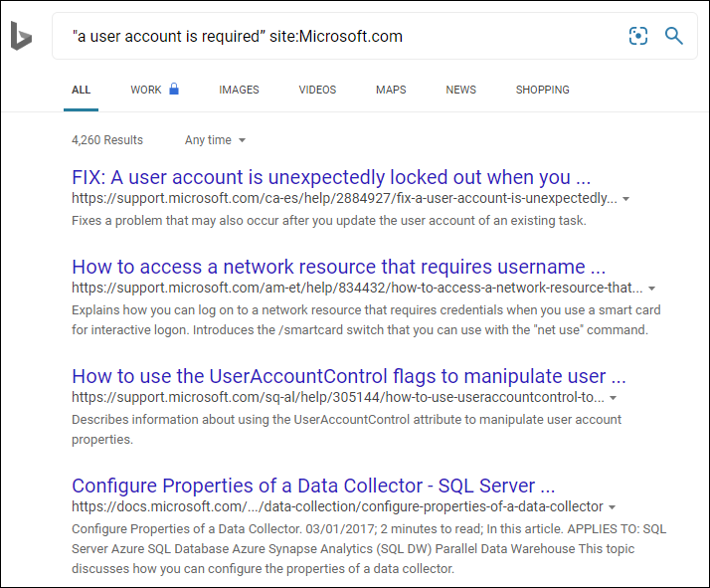Open the Any time filter dropdown
Image resolution: width=710 pixels, height=588 pixels.
[x=215, y=140]
